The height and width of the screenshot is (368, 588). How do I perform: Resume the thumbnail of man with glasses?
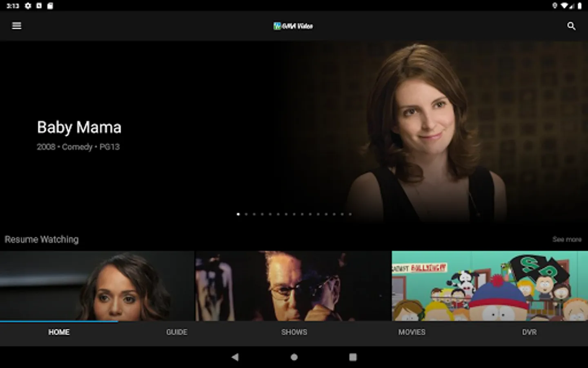pos(293,286)
